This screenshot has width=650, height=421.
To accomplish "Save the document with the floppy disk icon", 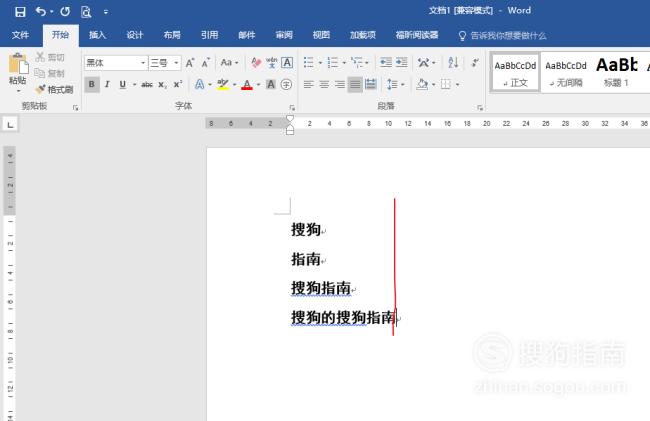I will [x=20, y=12].
